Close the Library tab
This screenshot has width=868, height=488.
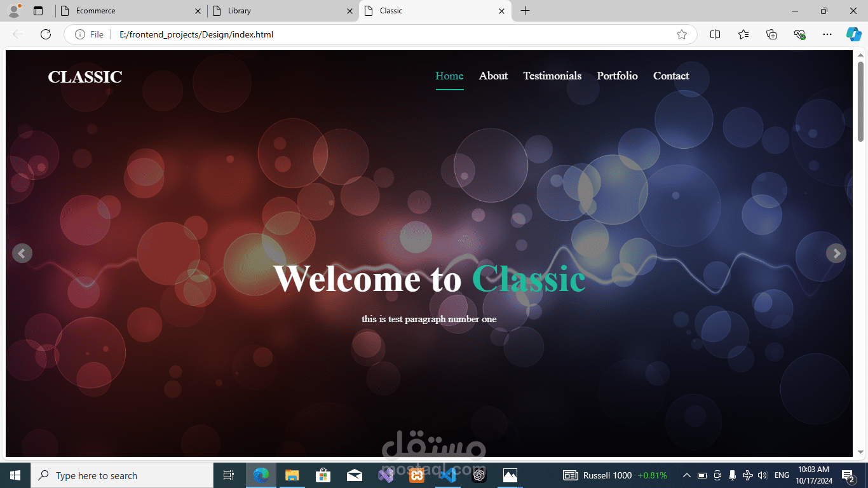pos(349,11)
